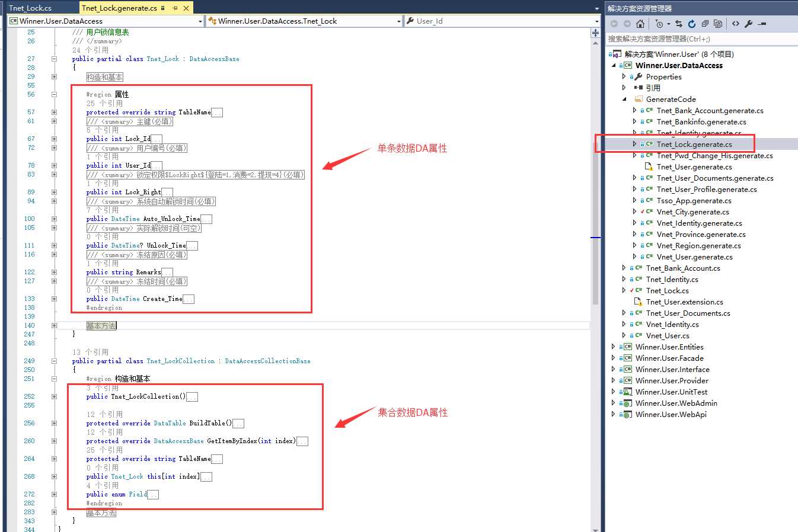Open the document tabs overflow dropdown
This screenshot has height=532, width=798.
[x=596, y=9]
